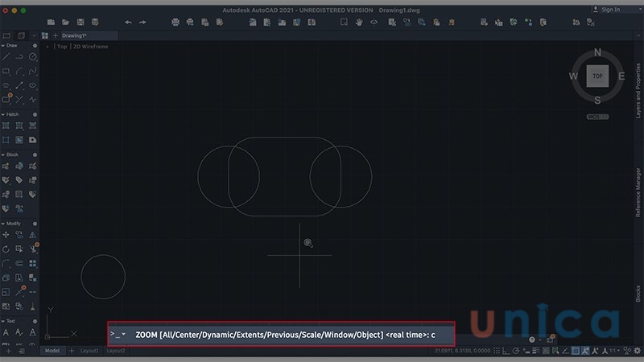This screenshot has height=362, width=644.
Task: Select the Move tool in Modify panel
Action: click(6, 234)
